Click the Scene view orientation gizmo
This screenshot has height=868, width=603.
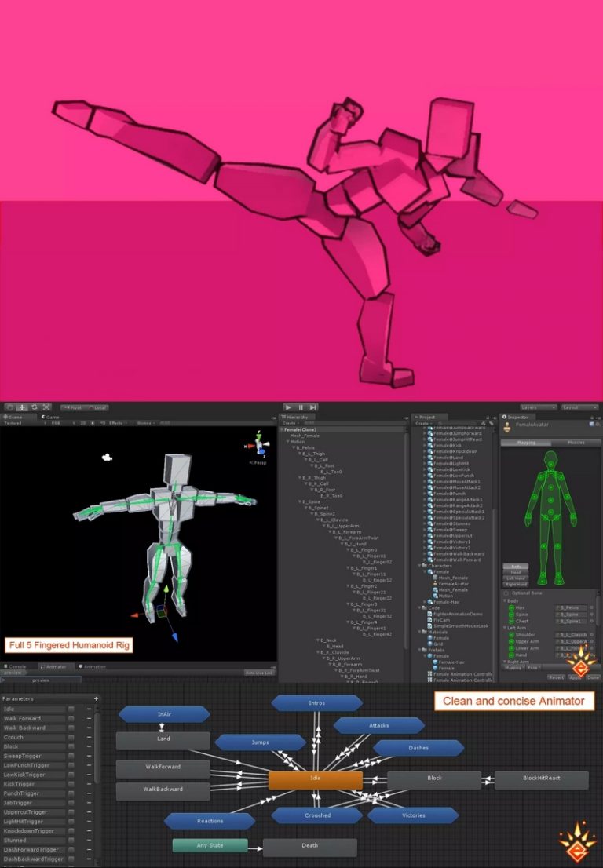[x=258, y=444]
